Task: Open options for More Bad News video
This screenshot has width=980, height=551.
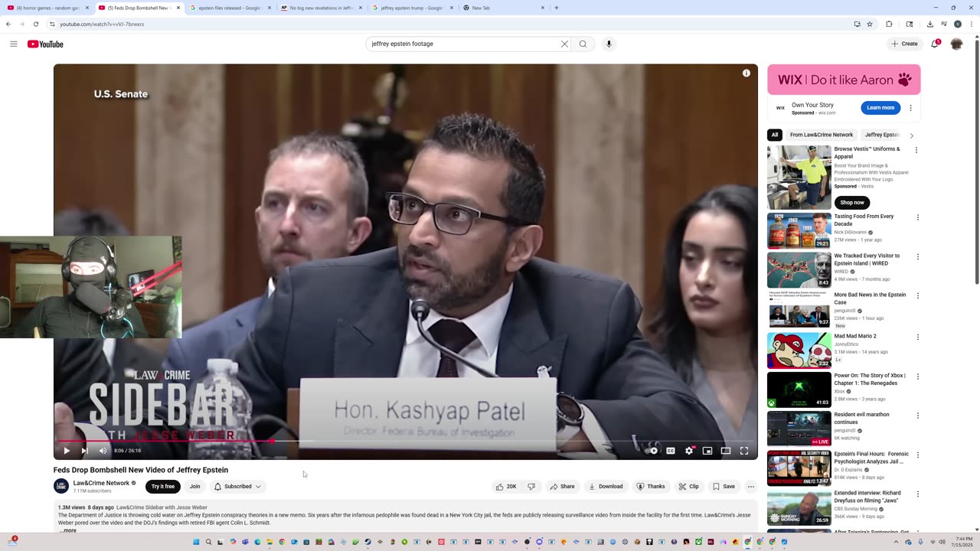Action: point(917,295)
